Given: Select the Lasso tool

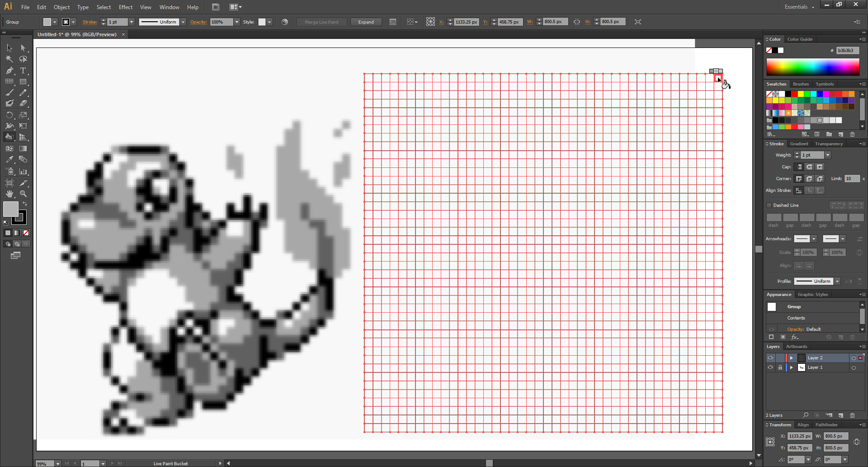Looking at the screenshot, I should tap(23, 59).
